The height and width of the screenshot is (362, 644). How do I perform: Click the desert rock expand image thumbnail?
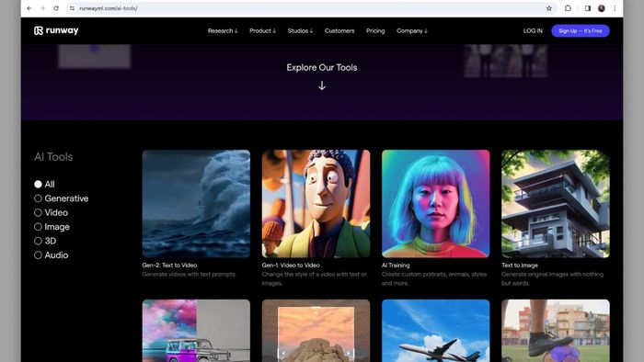pos(316,331)
